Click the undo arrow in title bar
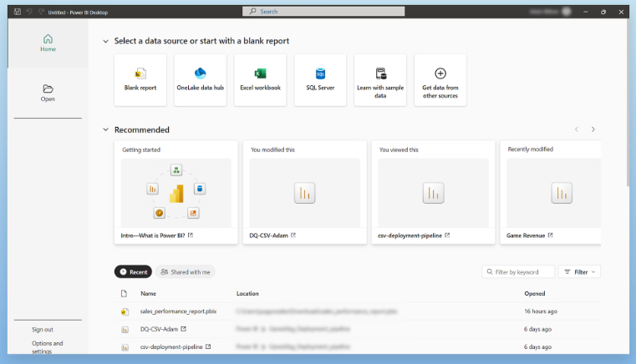This screenshot has height=364, width=636. coord(29,12)
